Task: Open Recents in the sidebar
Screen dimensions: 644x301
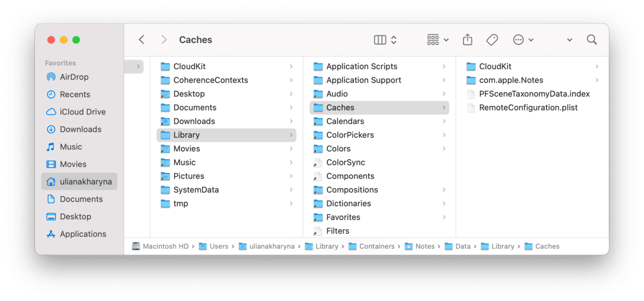Action: [75, 94]
